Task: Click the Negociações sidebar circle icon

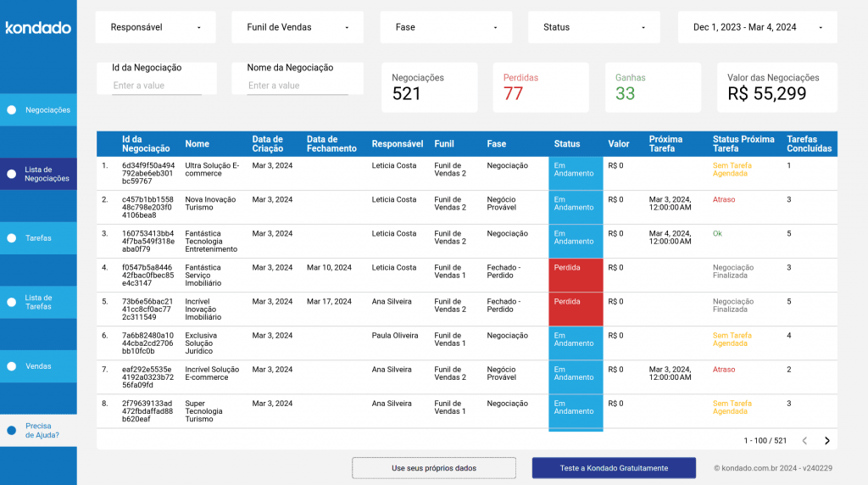Action: tap(12, 109)
